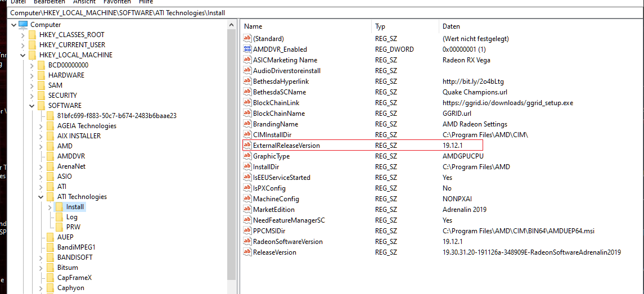Click the Log subkey folder icon
Screen dimensions: 644x294
coord(60,217)
